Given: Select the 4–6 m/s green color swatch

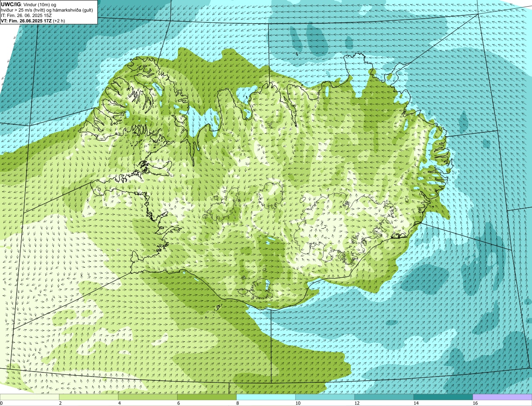Looking at the screenshot, I should (148, 397).
